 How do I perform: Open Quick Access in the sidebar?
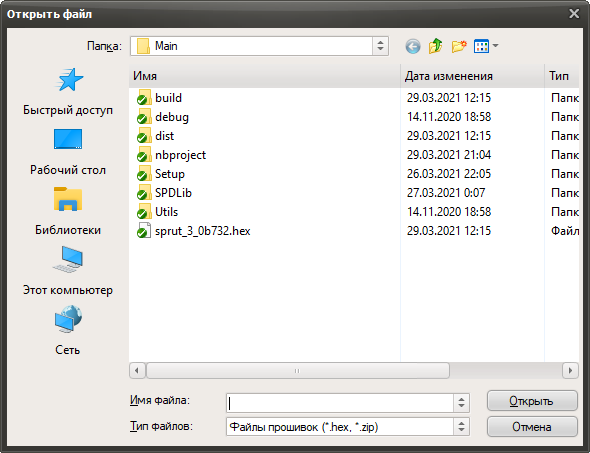[x=68, y=91]
